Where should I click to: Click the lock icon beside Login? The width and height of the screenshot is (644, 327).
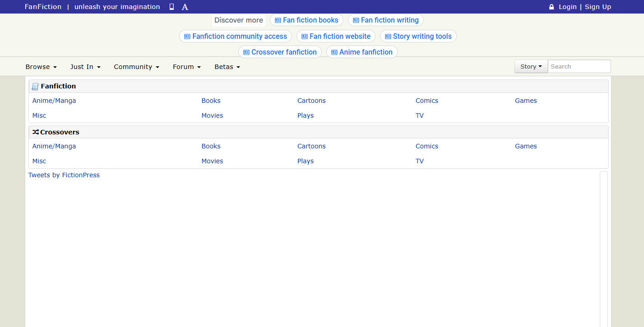[x=551, y=7]
